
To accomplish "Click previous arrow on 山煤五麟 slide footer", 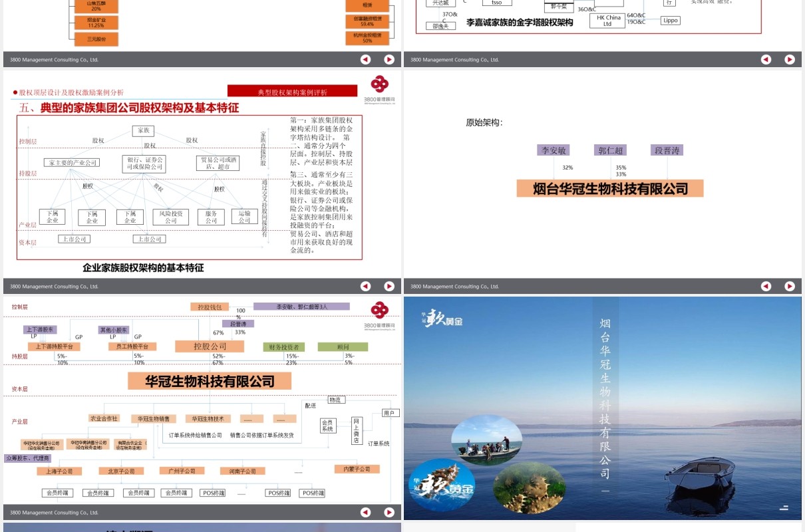I will (365, 59).
